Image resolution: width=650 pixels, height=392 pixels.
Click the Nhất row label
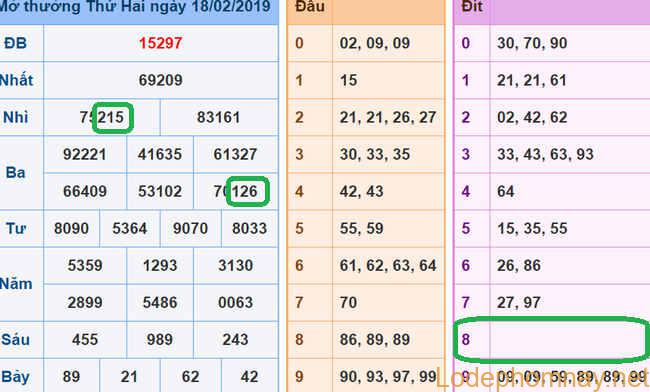tap(17, 80)
